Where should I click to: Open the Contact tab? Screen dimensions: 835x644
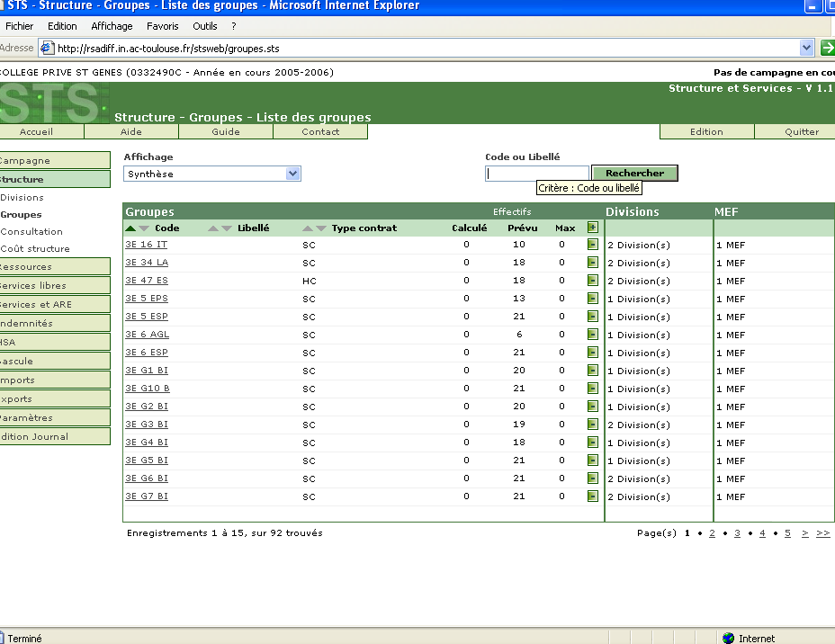tap(320, 131)
